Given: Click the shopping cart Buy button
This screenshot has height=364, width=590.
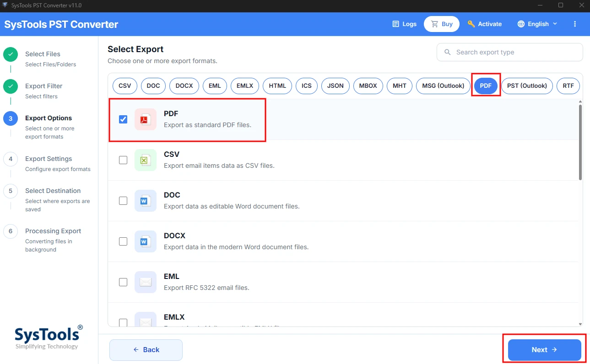Looking at the screenshot, I should [441, 24].
